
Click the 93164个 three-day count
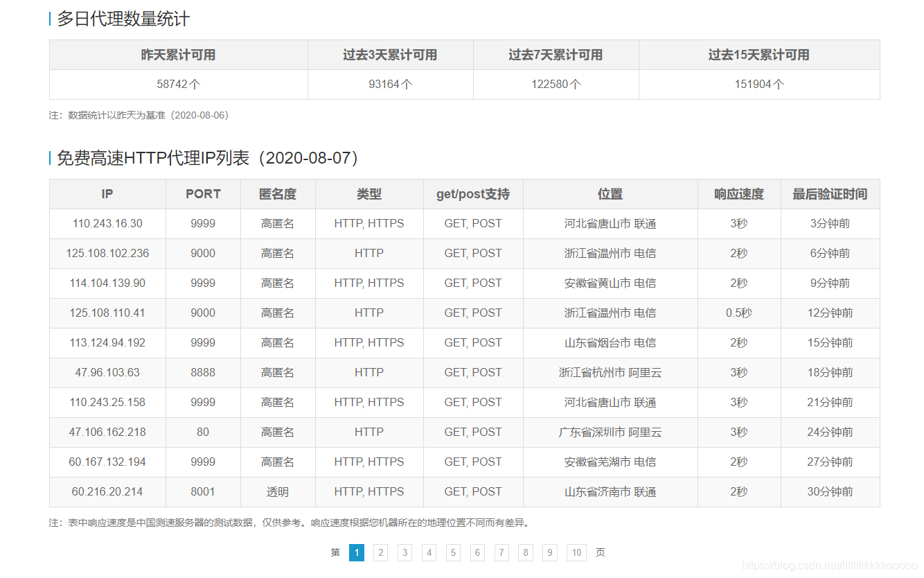pos(391,85)
